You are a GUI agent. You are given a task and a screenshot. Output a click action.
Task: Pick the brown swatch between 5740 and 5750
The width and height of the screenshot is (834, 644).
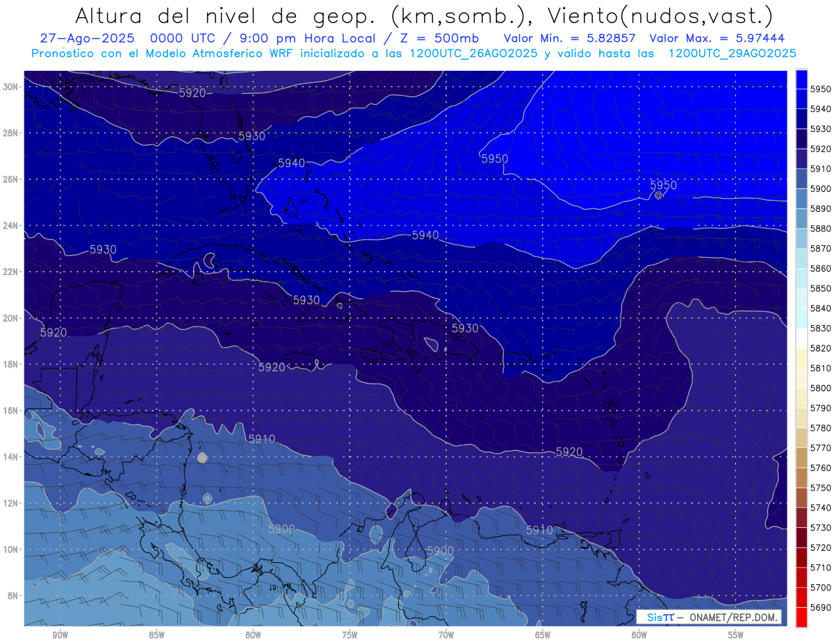point(801,497)
